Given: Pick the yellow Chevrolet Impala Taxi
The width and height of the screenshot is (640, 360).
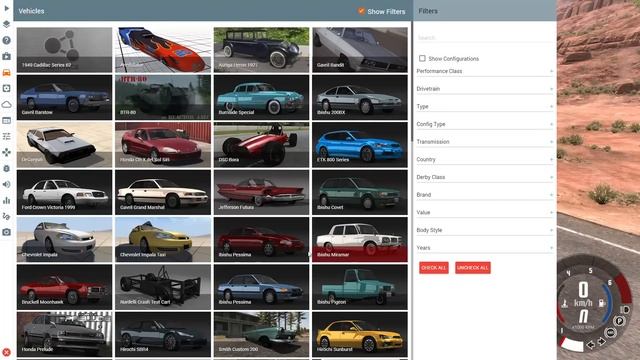Looking at the screenshot, I should coord(163,240).
